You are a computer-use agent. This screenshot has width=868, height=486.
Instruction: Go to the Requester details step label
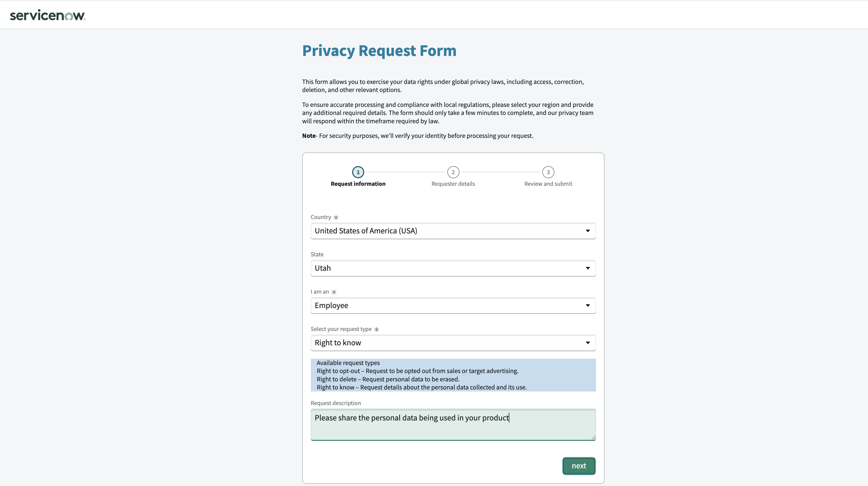click(453, 184)
